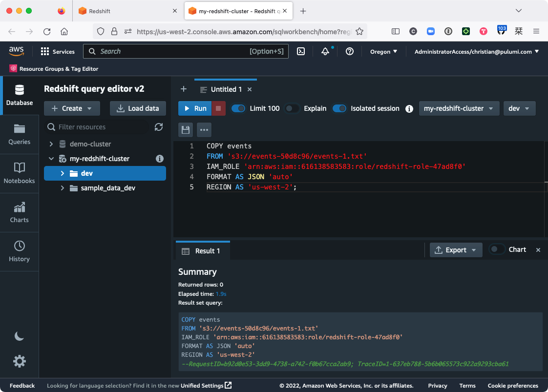
Task: Focus the Filter resources field
Action: tap(96, 127)
